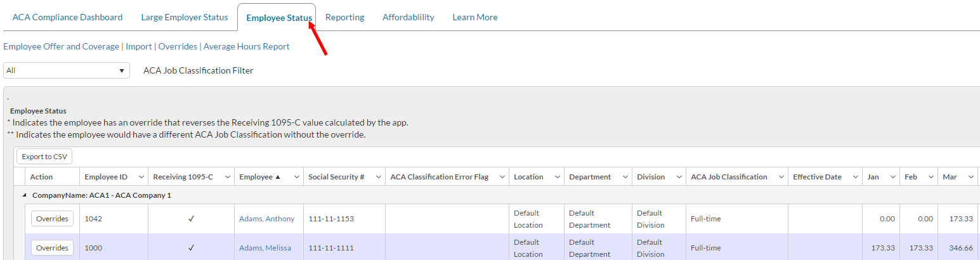Viewport: 980px width, 260px height.
Task: Open the Large Employer Status tab
Action: pyautogui.click(x=184, y=18)
